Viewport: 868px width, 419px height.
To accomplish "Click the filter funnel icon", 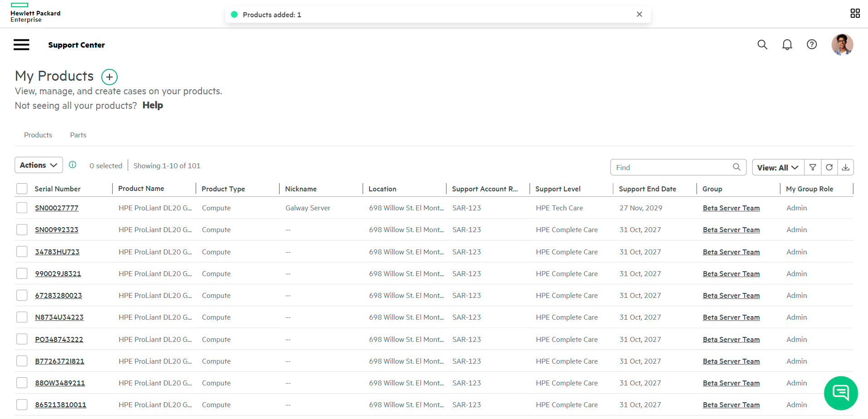I will (813, 167).
